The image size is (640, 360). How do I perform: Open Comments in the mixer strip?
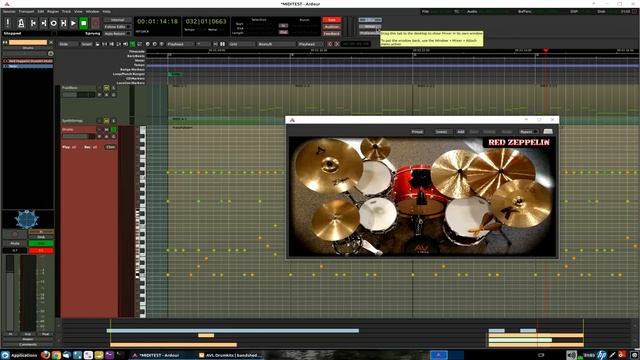(28, 344)
